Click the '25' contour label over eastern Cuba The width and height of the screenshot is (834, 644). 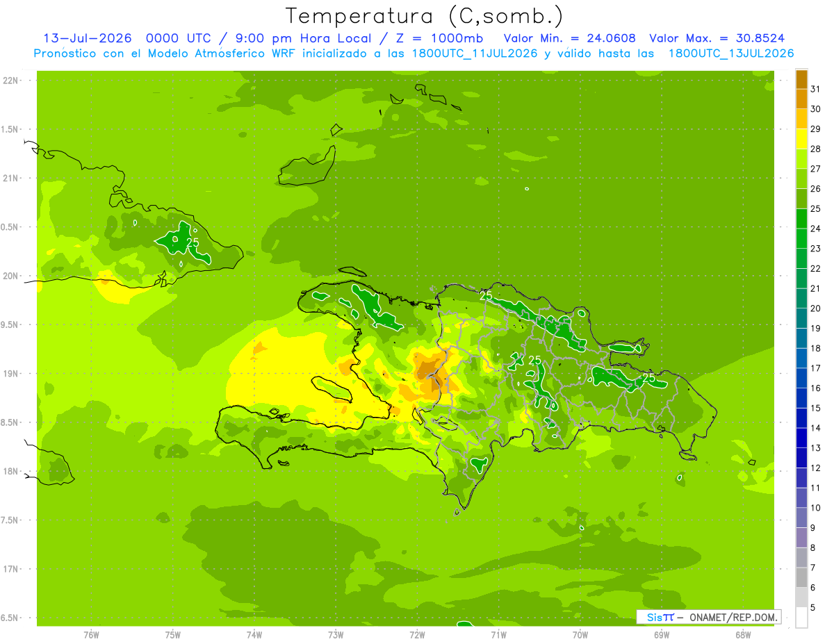(193, 242)
